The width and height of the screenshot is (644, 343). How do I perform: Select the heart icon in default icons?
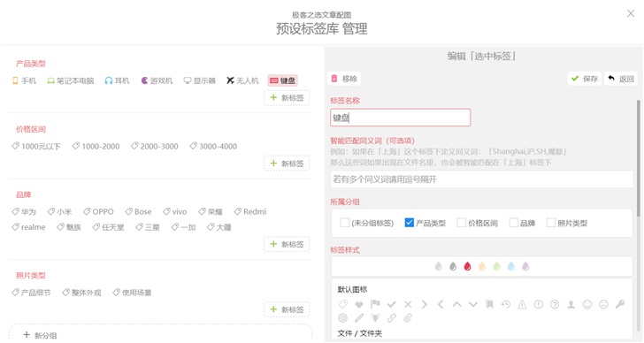(359, 304)
